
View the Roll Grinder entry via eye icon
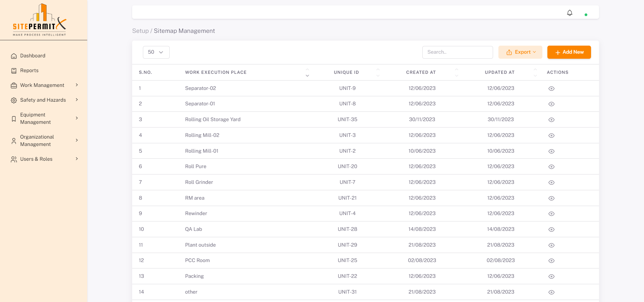pyautogui.click(x=551, y=183)
